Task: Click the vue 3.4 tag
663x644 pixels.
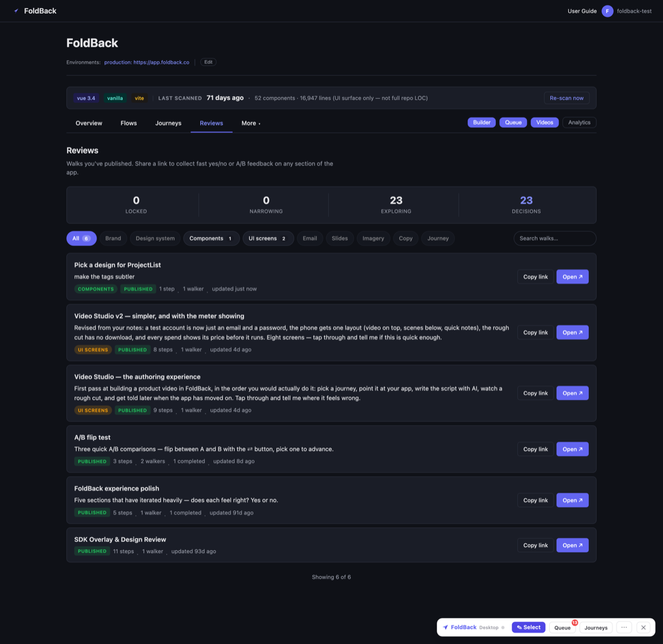Action: click(86, 98)
